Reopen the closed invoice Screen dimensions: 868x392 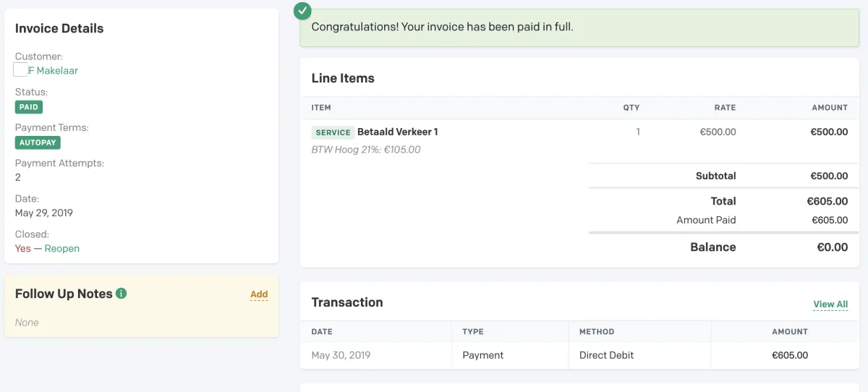[62, 249]
